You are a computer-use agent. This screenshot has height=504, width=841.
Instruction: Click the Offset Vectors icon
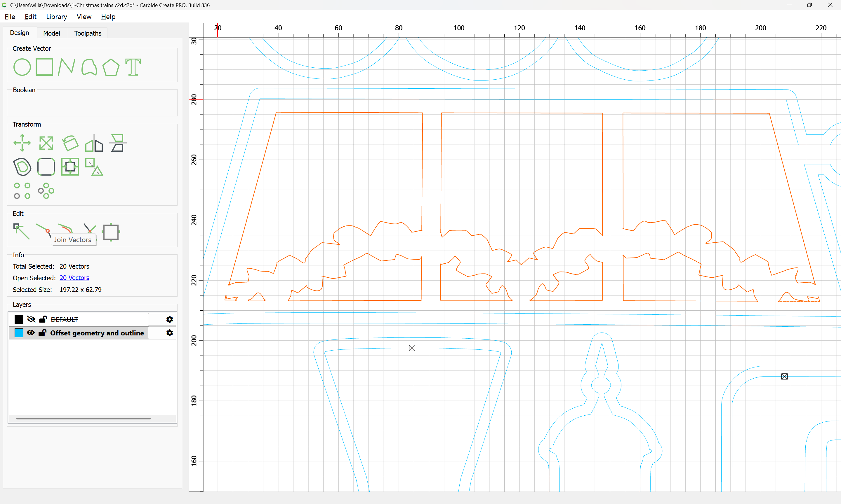coord(22,167)
